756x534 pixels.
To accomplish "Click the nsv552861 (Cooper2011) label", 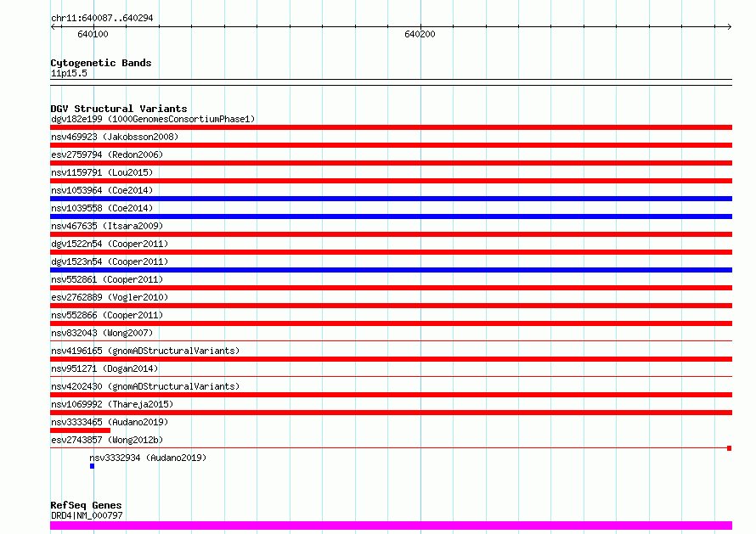I will 107,279.
